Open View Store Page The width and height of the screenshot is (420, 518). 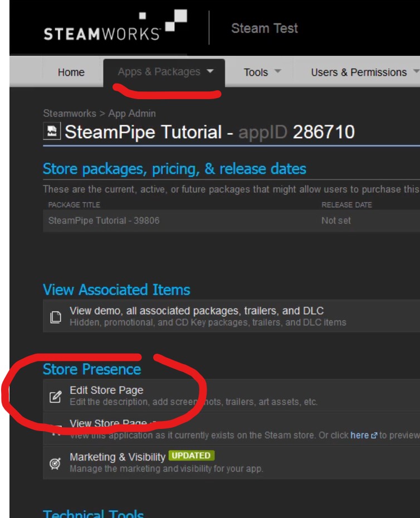[108, 423]
